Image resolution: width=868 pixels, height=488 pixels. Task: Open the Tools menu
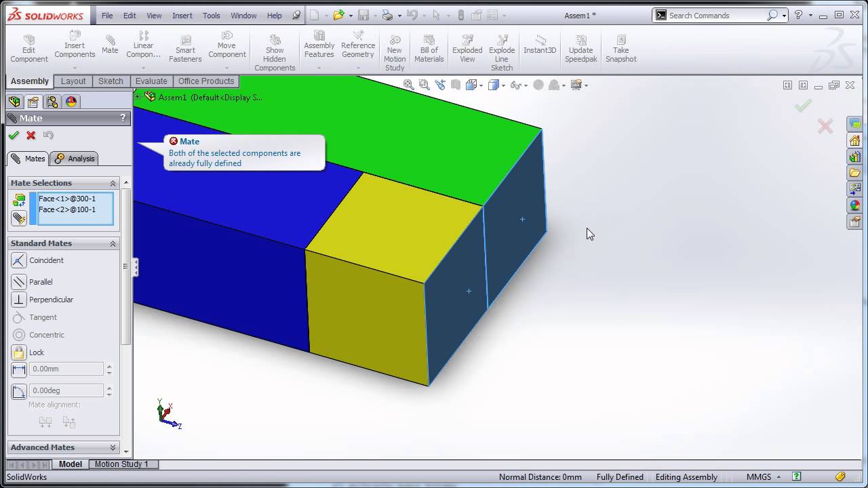coord(212,16)
